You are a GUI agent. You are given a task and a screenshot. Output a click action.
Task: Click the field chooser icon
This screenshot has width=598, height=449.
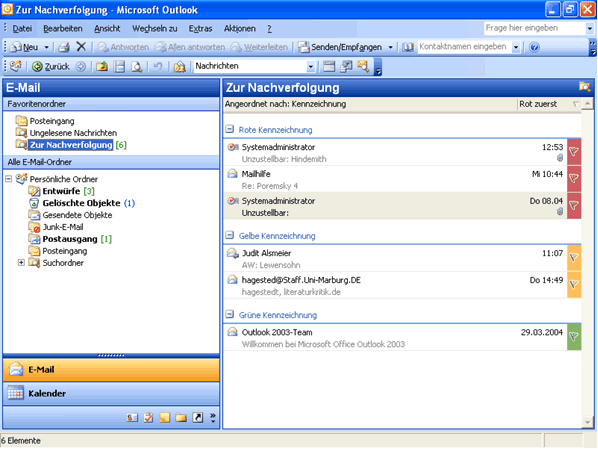coord(346,66)
